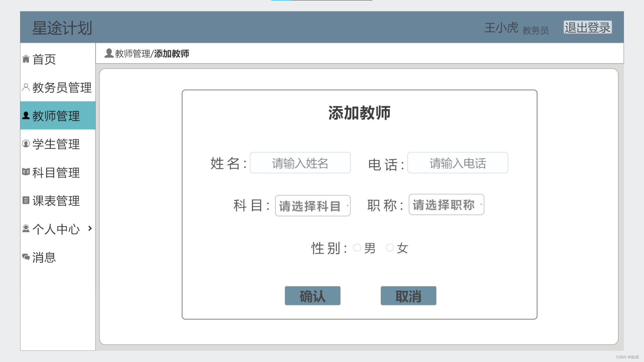The image size is (644, 362).
Task: Open the 请选择科目 subject dropdown
Action: pos(313,206)
